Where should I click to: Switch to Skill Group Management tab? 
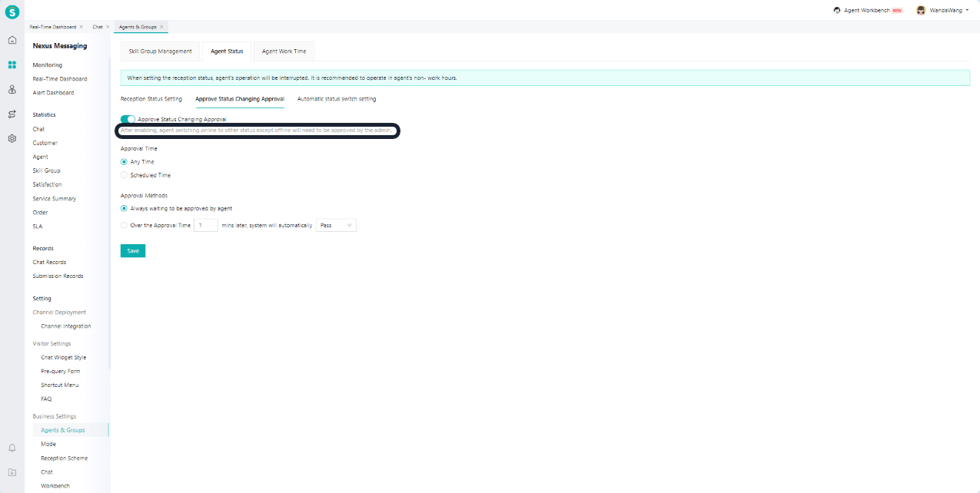160,51
